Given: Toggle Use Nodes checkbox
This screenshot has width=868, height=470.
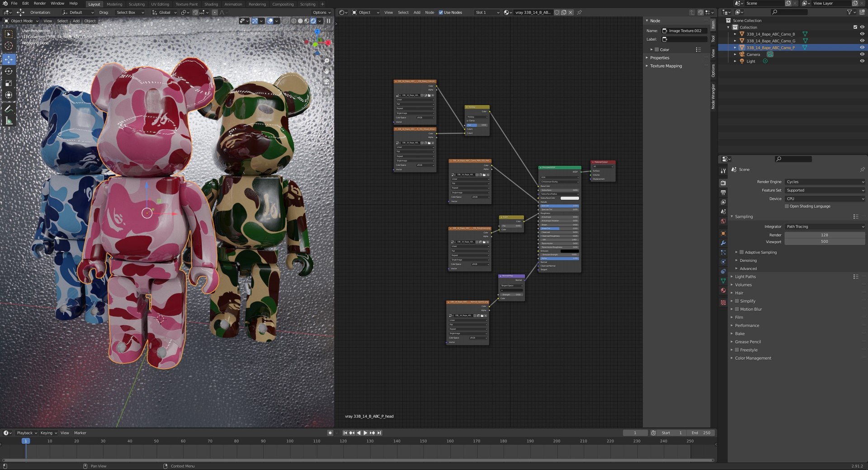Looking at the screenshot, I should pyautogui.click(x=441, y=13).
